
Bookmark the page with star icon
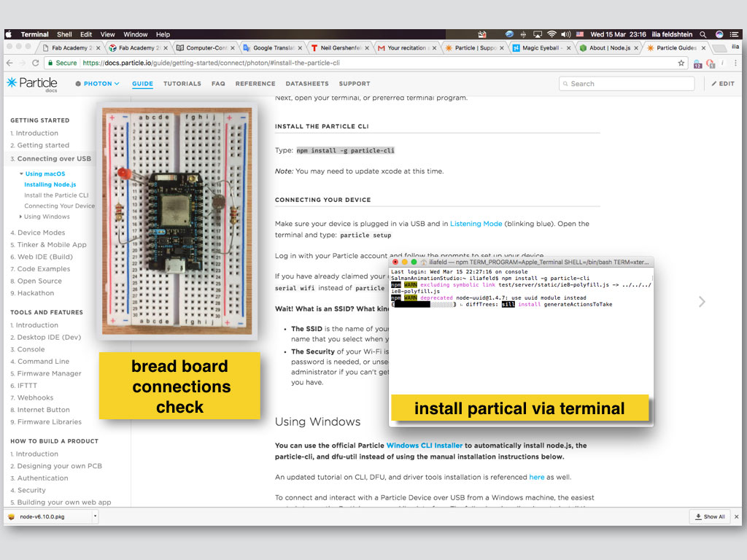coord(681,63)
